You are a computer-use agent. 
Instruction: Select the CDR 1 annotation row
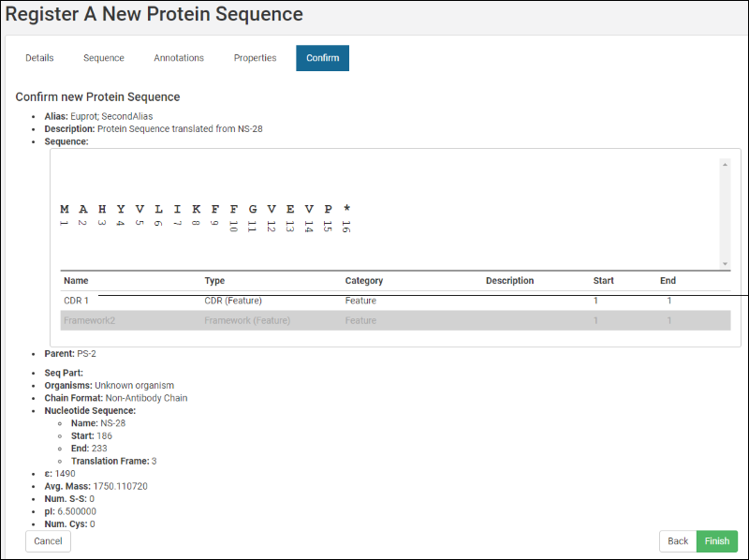tap(77, 301)
